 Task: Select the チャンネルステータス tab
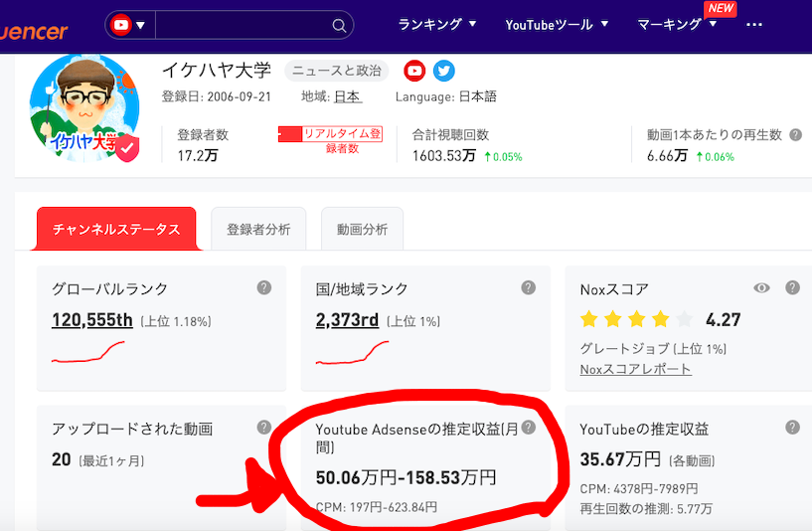(116, 229)
